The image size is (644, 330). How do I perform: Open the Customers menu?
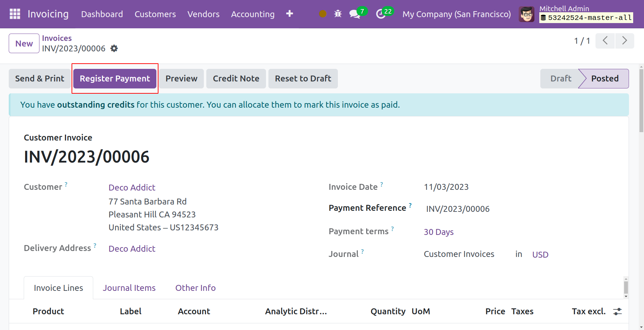tap(155, 14)
